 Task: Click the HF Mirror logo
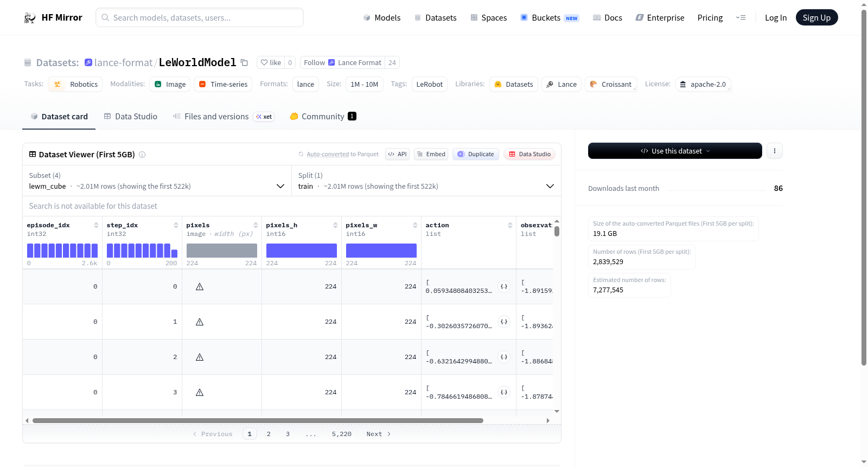tap(53, 17)
